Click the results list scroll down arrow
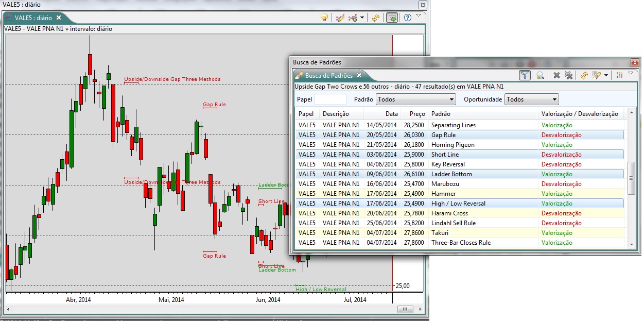 632,244
